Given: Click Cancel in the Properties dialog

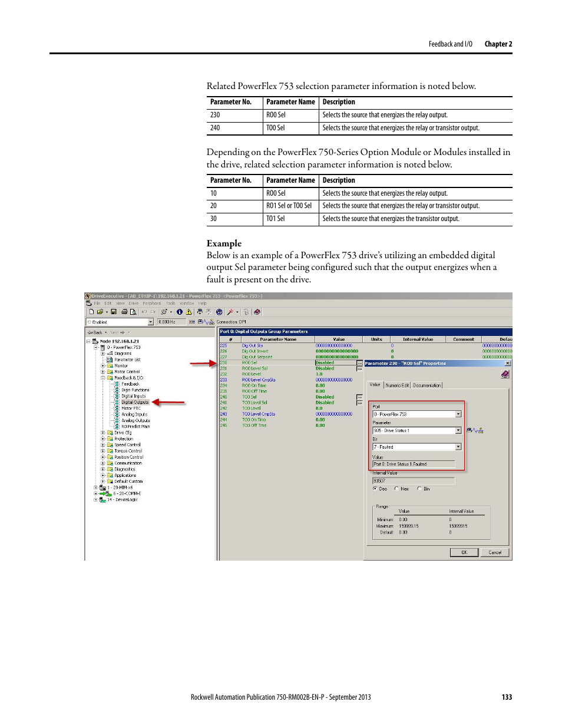Looking at the screenshot, I should tap(495, 552).
